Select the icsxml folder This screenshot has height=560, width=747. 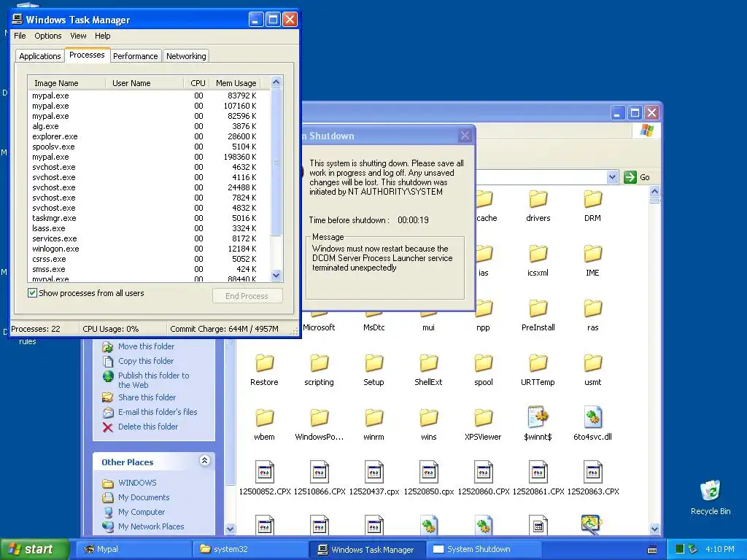tap(538, 260)
